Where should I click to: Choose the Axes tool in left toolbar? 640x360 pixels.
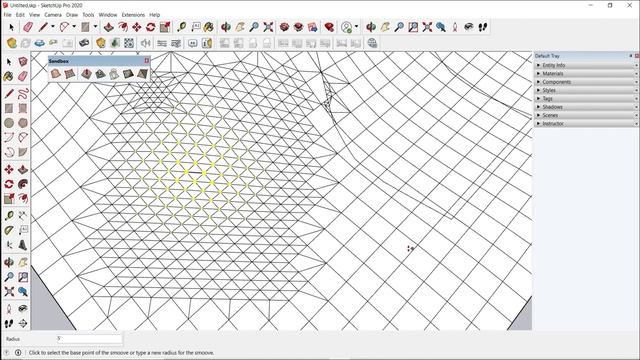click(x=9, y=245)
